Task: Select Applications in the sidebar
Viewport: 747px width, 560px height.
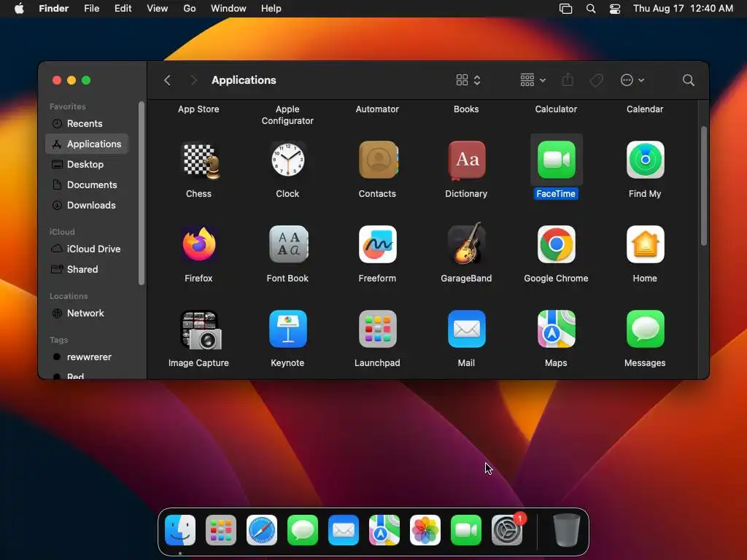Action: [x=87, y=144]
